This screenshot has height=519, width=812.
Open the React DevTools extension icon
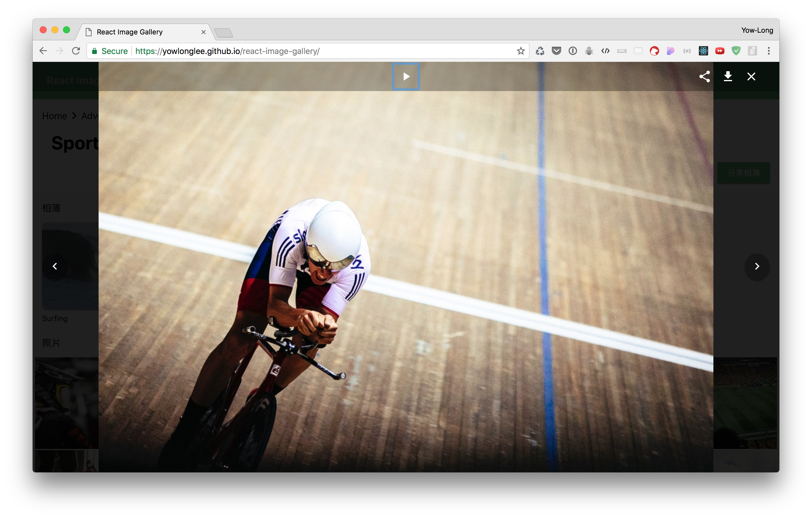point(703,51)
